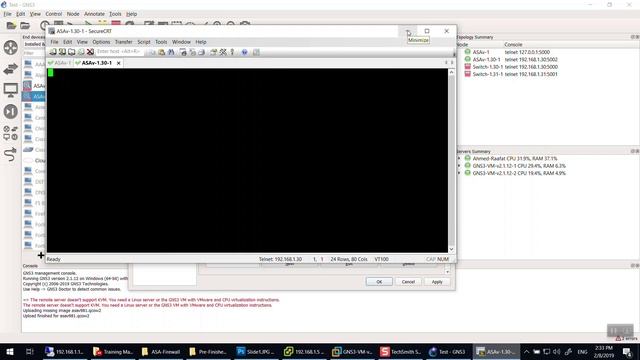Select the Switches category in GNS3 sidebar

pos(11,69)
